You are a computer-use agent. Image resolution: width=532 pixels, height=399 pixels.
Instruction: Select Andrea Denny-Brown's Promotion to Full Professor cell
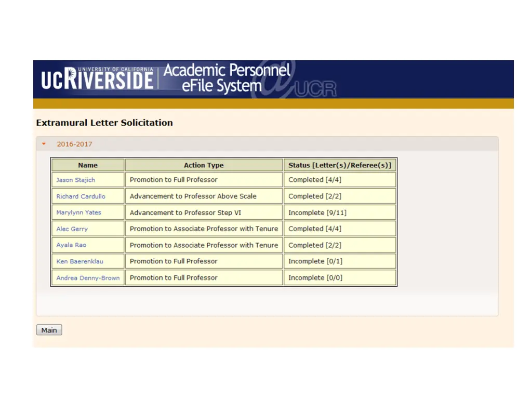[x=204, y=277]
